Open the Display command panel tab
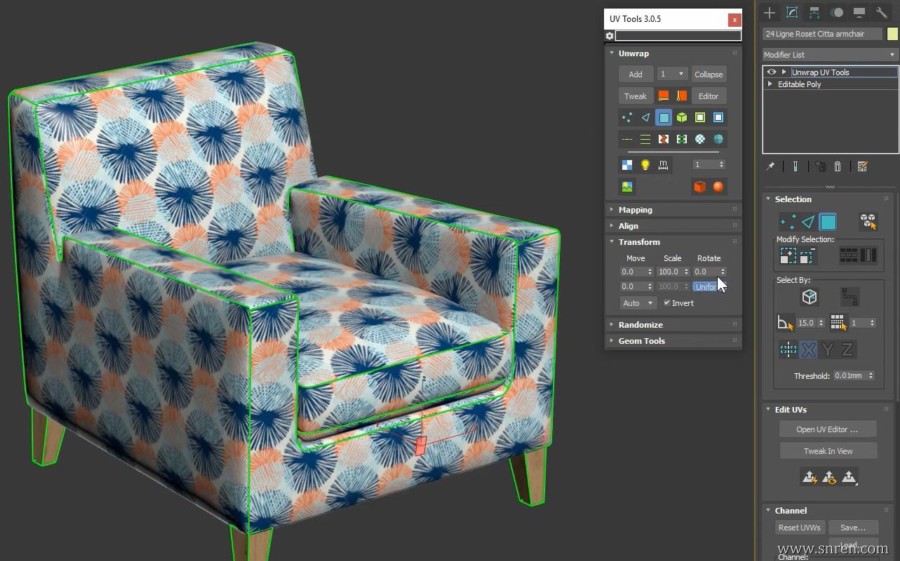 pyautogui.click(x=859, y=13)
